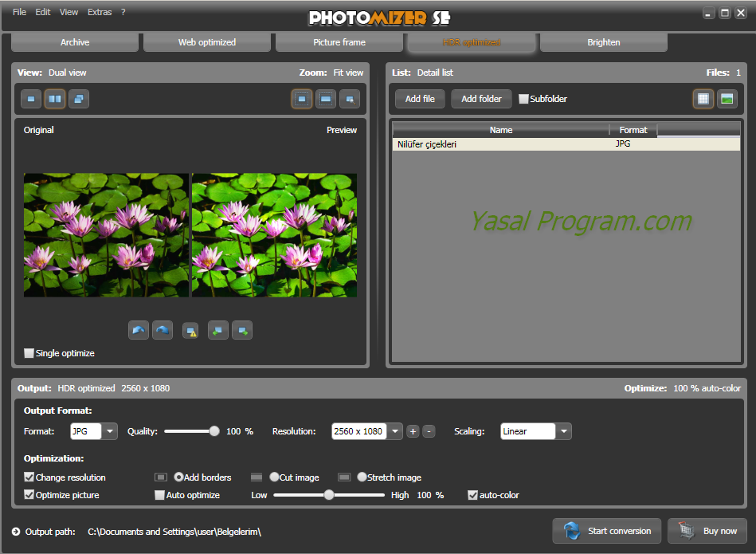This screenshot has width=756, height=554.
Task: Enable the Single optimize checkbox
Action: pos(29,353)
